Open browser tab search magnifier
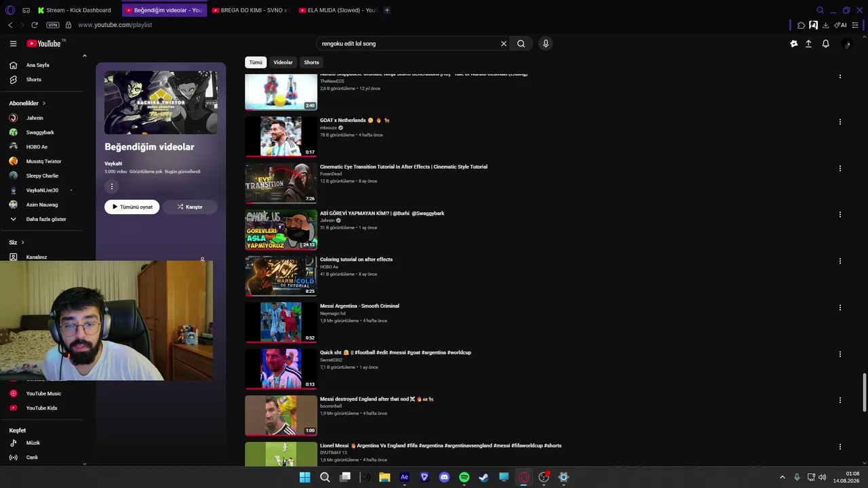 tap(820, 10)
